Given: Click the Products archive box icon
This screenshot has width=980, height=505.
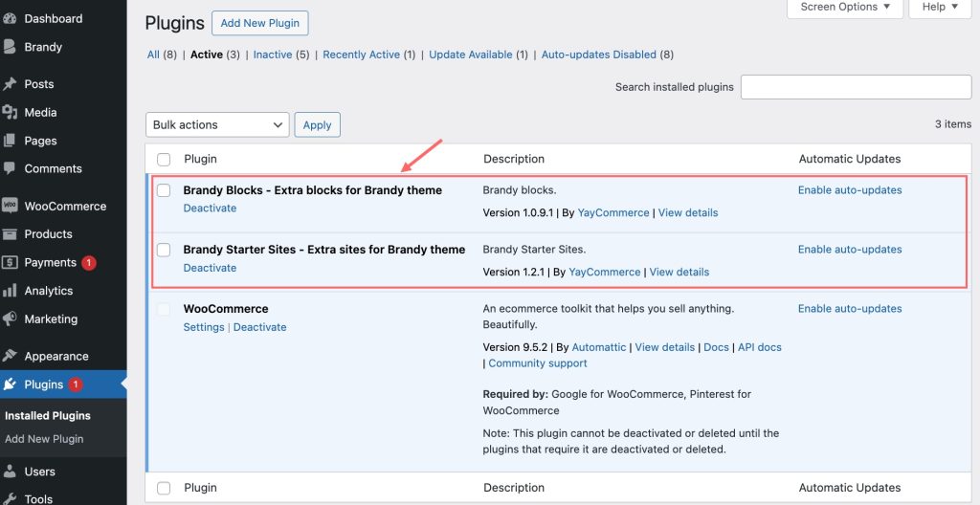Looking at the screenshot, I should (x=10, y=234).
